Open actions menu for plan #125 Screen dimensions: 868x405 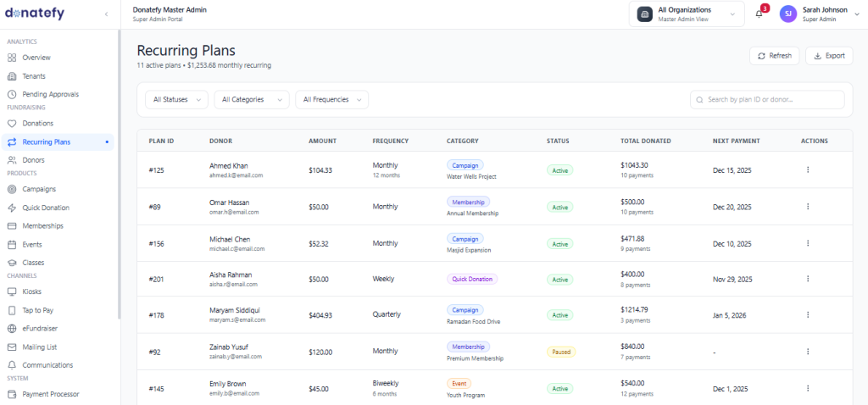(807, 169)
